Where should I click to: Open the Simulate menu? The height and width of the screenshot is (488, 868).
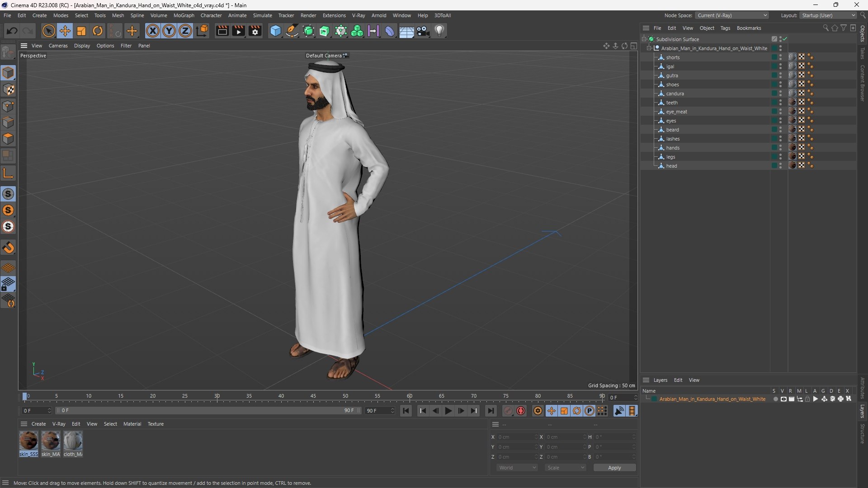pyautogui.click(x=262, y=15)
